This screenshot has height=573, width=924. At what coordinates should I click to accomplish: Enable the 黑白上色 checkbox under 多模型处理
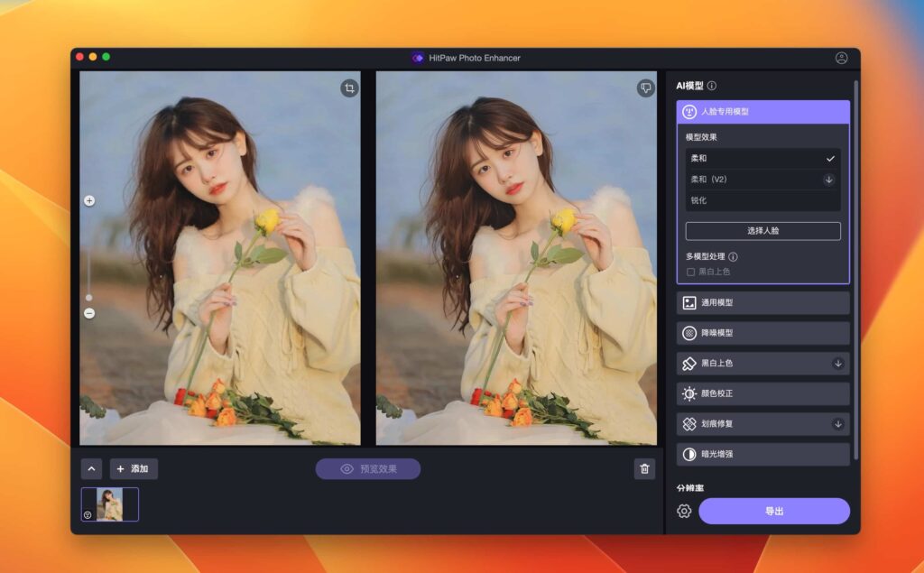pos(689,272)
